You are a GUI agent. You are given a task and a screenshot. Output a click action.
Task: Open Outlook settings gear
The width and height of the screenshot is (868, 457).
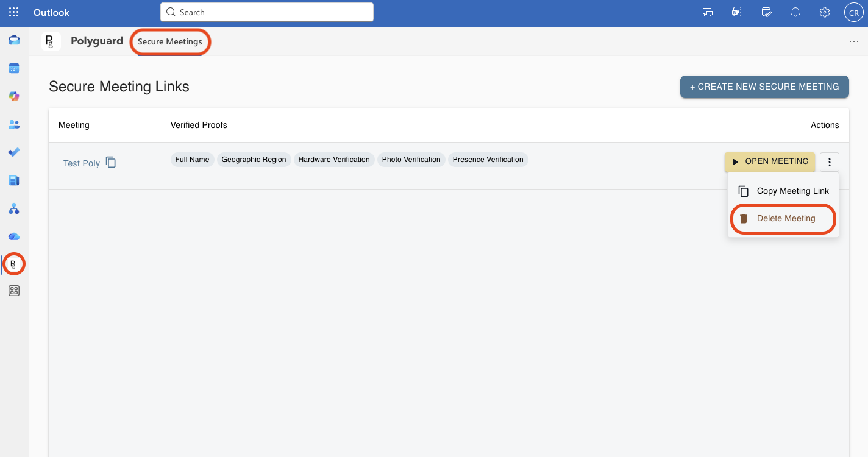click(x=825, y=12)
